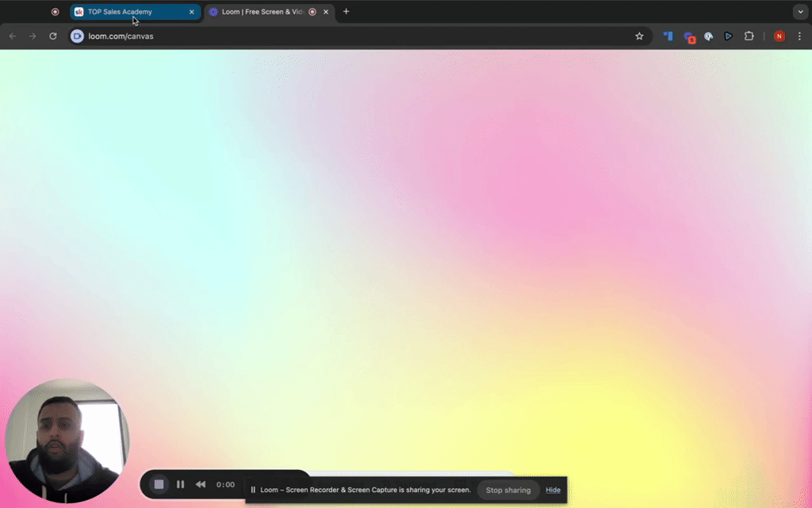Reload the loom.com/canvas page
This screenshot has width=812, height=508.
pos(53,36)
